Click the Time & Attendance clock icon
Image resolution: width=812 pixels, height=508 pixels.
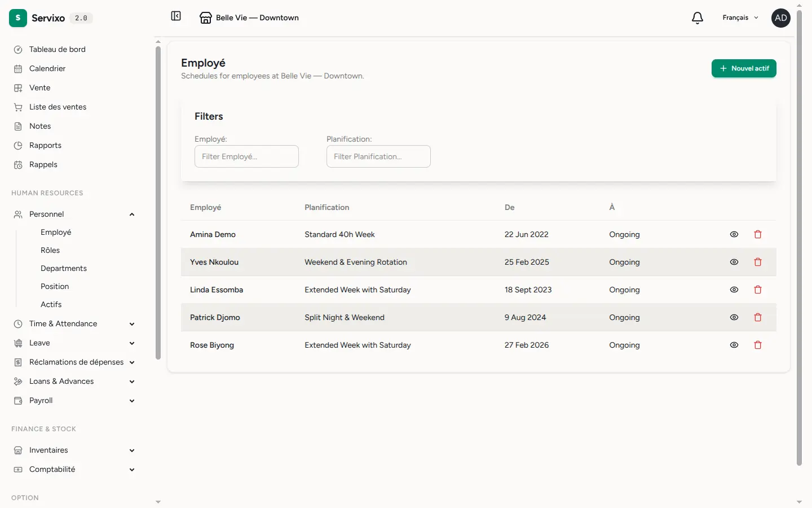coord(18,324)
